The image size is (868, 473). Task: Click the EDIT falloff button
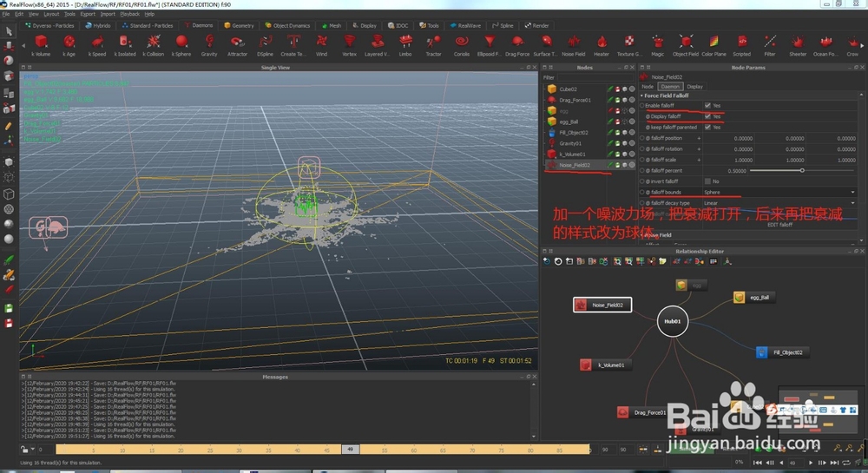pyautogui.click(x=779, y=225)
